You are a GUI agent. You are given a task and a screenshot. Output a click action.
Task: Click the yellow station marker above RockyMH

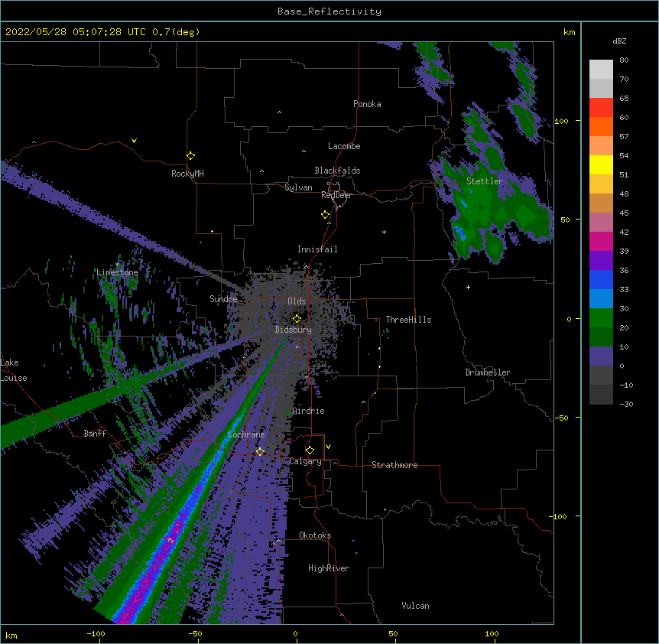190,155
